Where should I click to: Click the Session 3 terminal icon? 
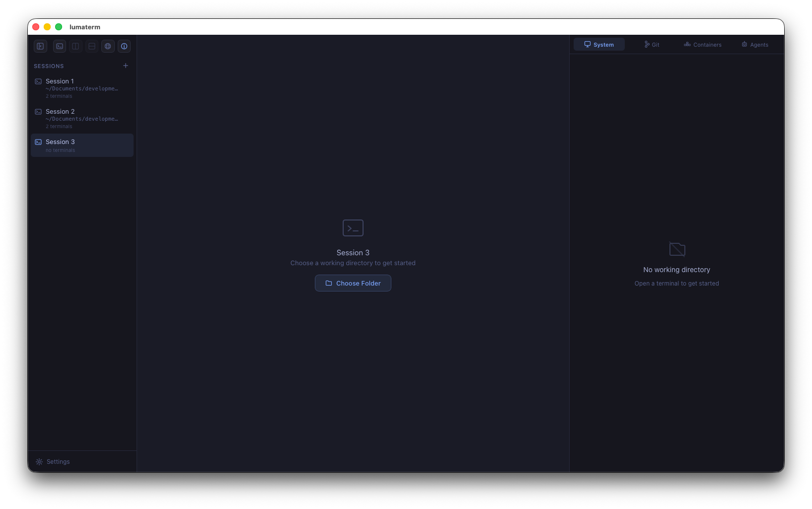(x=38, y=142)
